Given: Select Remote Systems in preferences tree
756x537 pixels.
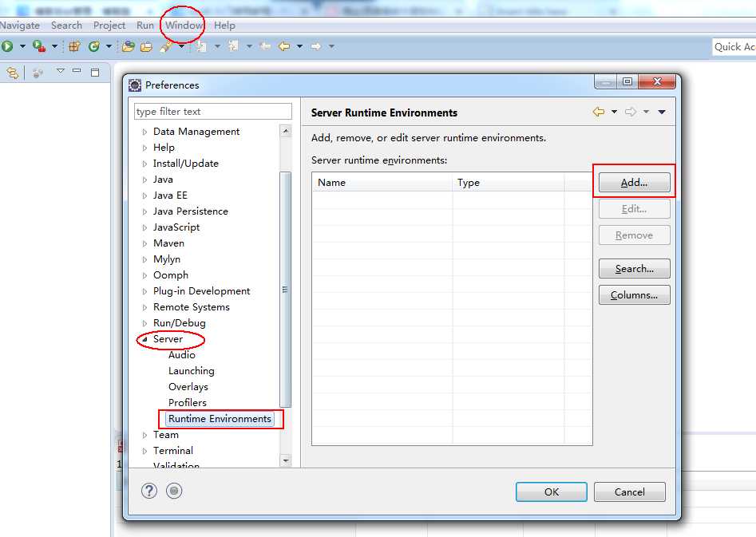Looking at the screenshot, I should pos(192,307).
